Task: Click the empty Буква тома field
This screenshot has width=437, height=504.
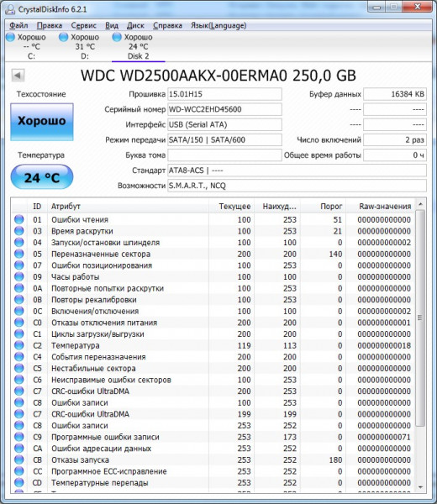Action: coord(224,155)
